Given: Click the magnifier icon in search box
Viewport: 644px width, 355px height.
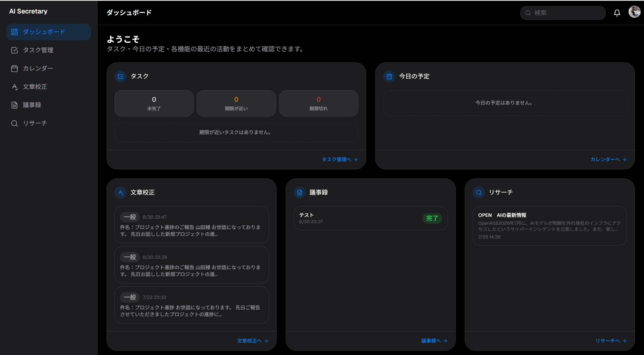Looking at the screenshot, I should (528, 13).
